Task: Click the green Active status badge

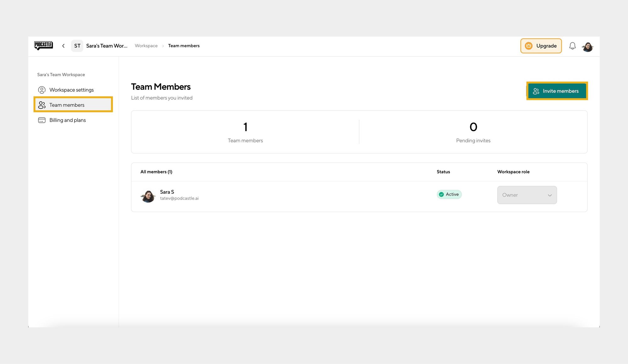Action: tap(449, 194)
